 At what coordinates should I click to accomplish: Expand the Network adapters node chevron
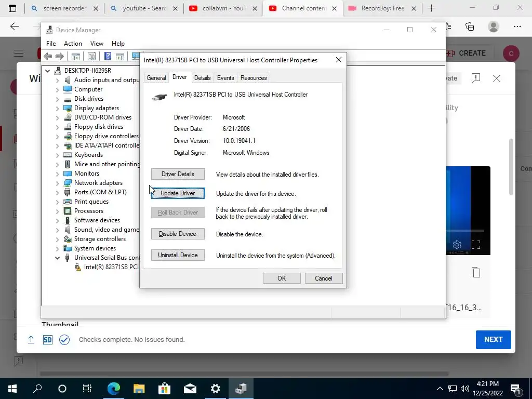coord(57,183)
